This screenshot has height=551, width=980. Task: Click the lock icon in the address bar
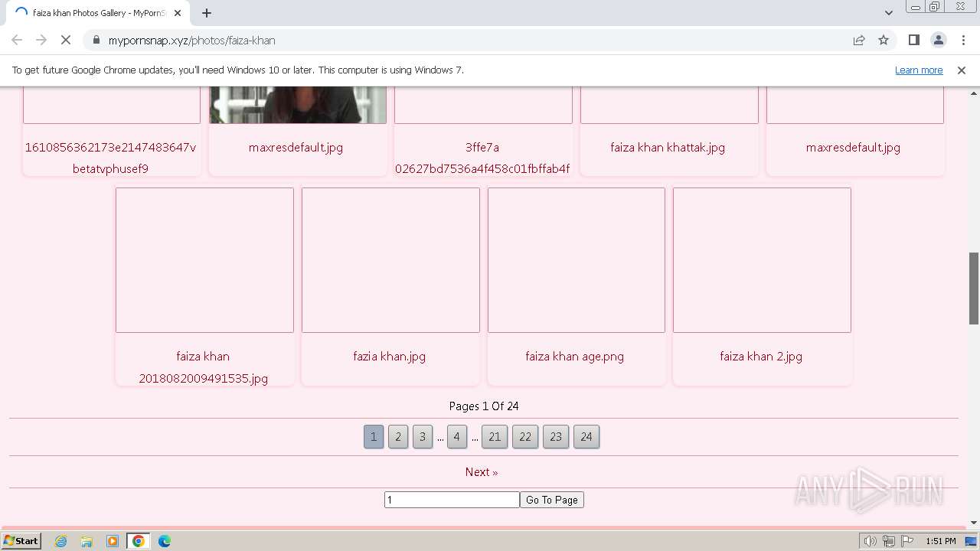pos(96,41)
